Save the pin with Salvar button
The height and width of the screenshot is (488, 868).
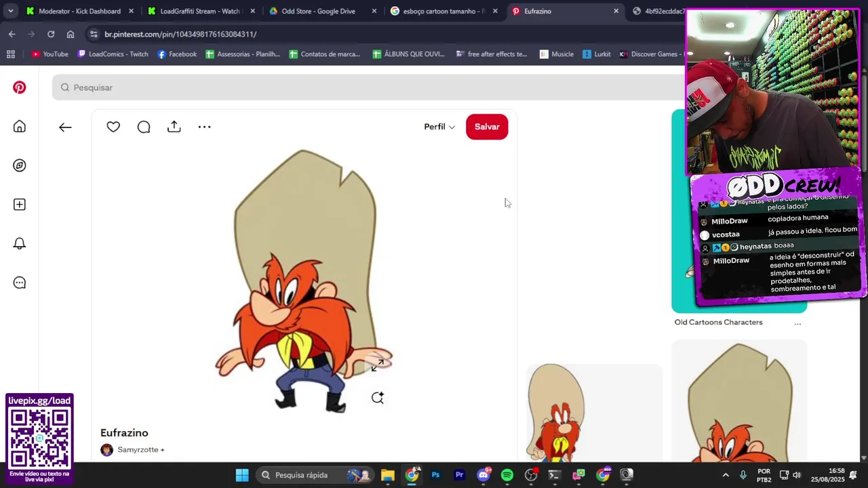tap(487, 127)
